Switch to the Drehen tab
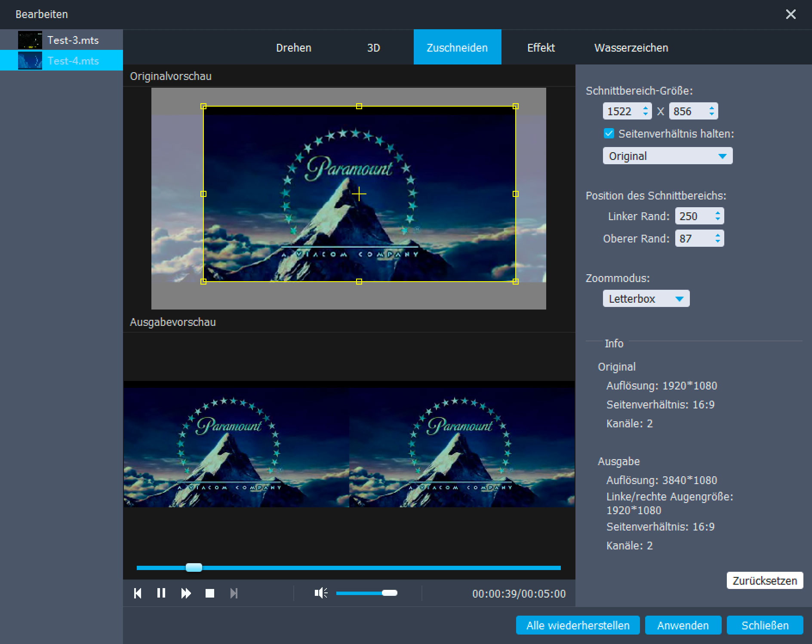Viewport: 812px width, 644px height. tap(294, 47)
